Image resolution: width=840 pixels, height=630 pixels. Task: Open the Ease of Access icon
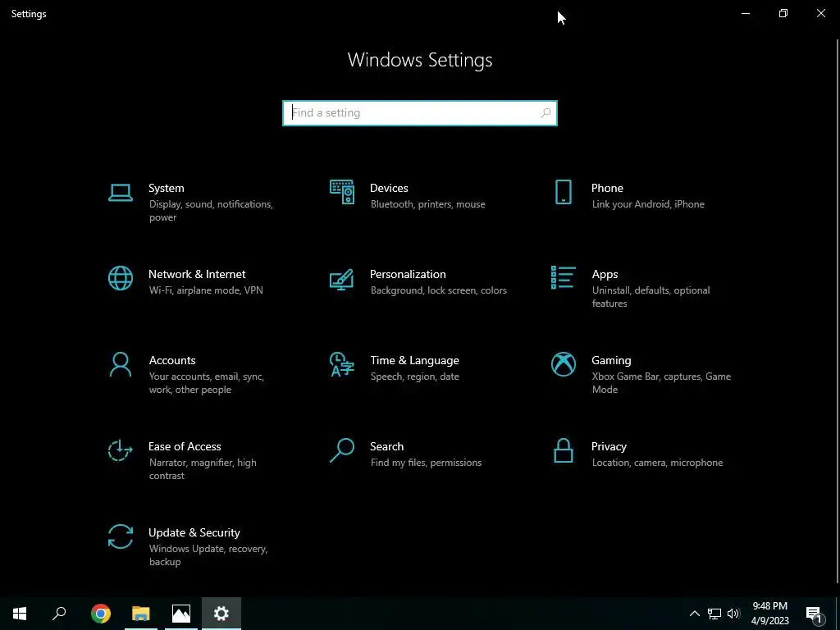120,450
